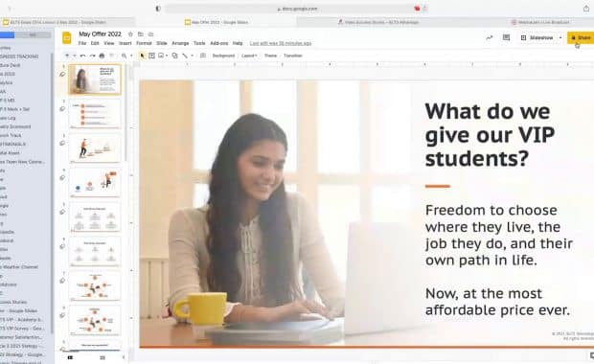The height and width of the screenshot is (364, 594).
Task: Select the 'What do we give our VIP students?' heading
Action: coord(490,134)
